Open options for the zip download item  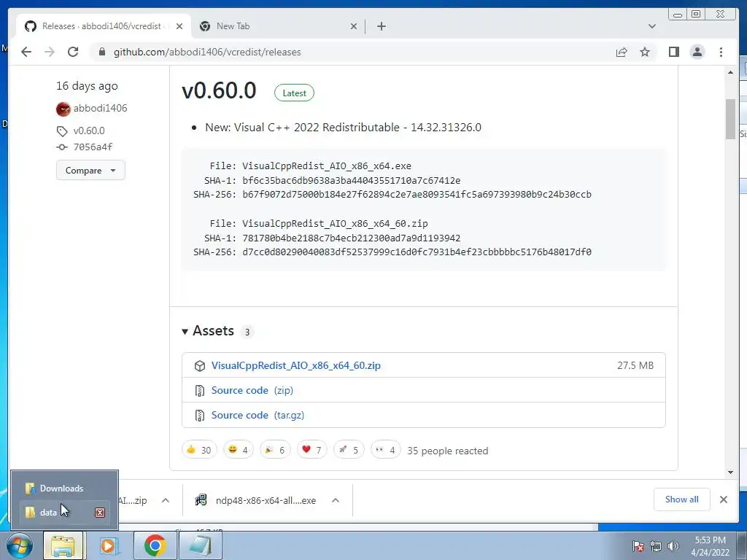coord(166,500)
